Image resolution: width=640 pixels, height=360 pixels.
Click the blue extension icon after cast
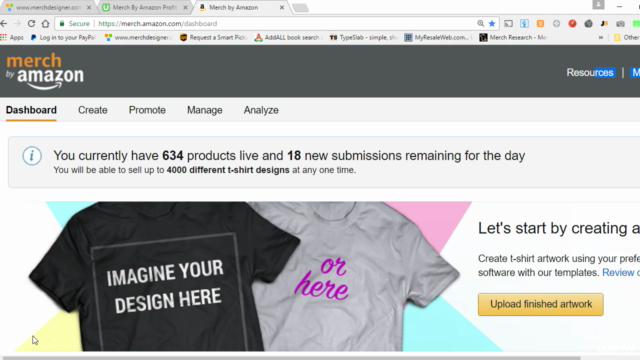[524, 24]
